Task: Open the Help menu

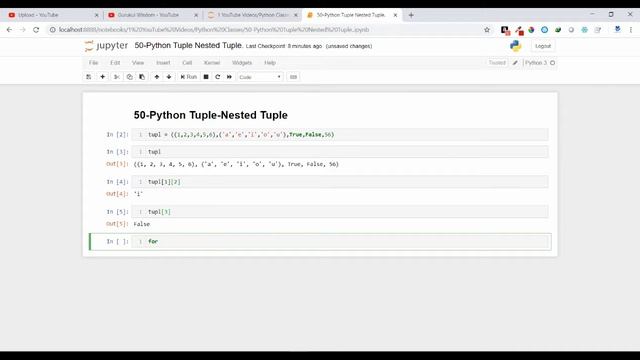Action: tap(270, 62)
